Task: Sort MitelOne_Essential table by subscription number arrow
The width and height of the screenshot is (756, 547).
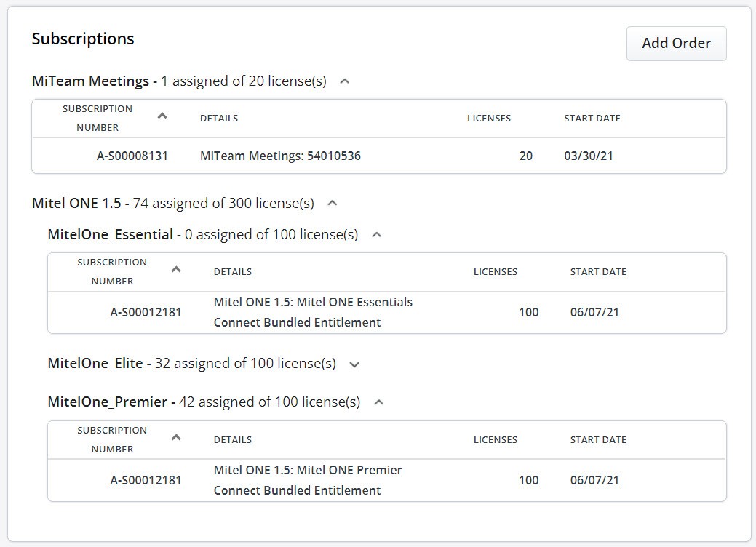Action: (x=176, y=269)
